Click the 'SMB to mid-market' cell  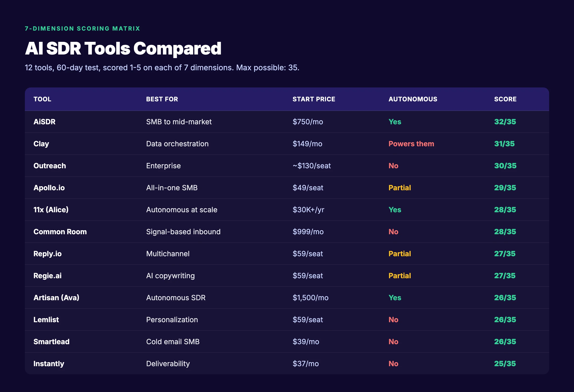[179, 122]
